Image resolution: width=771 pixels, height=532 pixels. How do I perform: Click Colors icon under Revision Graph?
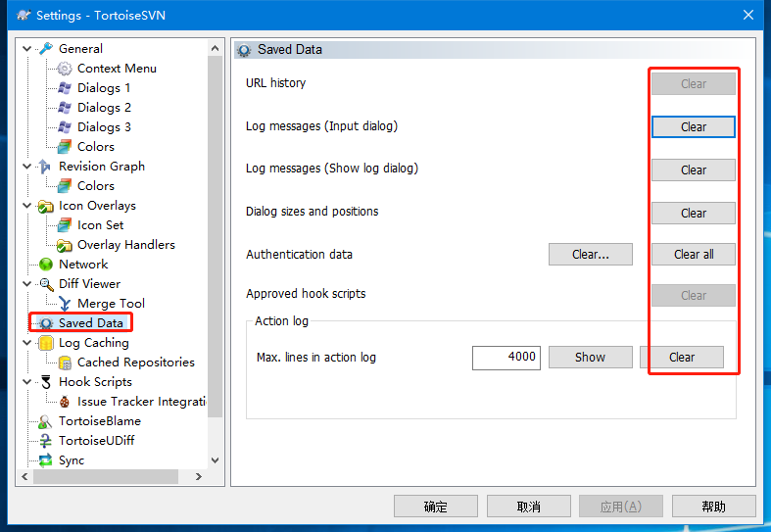pos(65,186)
